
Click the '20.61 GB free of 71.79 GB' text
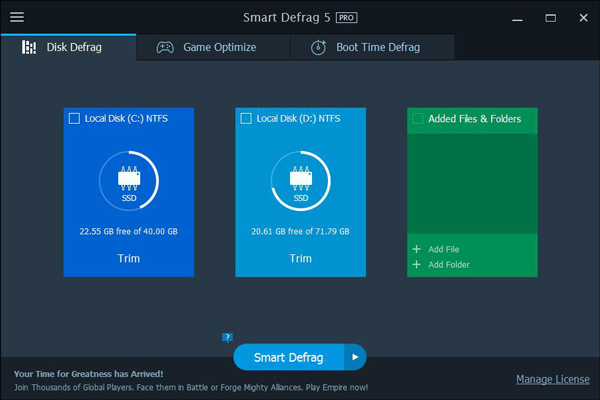(x=300, y=231)
